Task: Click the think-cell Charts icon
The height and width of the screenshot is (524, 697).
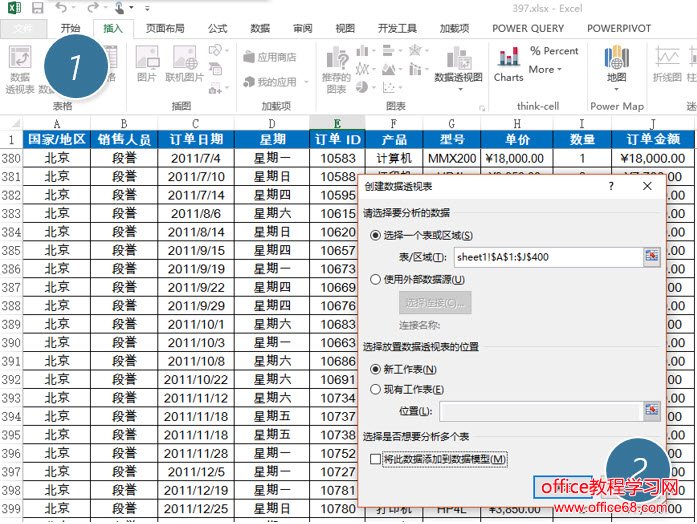Action: pos(508,63)
